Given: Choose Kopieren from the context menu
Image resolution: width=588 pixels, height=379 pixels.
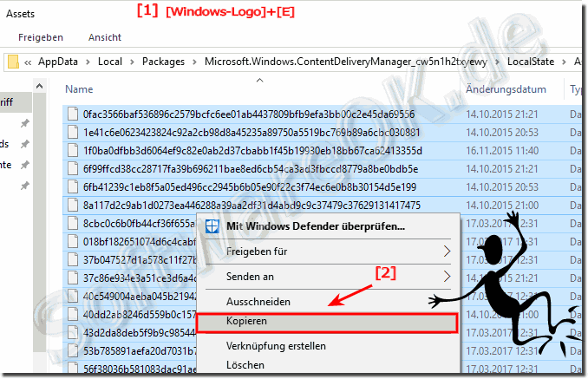Looking at the screenshot, I should [x=327, y=323].
